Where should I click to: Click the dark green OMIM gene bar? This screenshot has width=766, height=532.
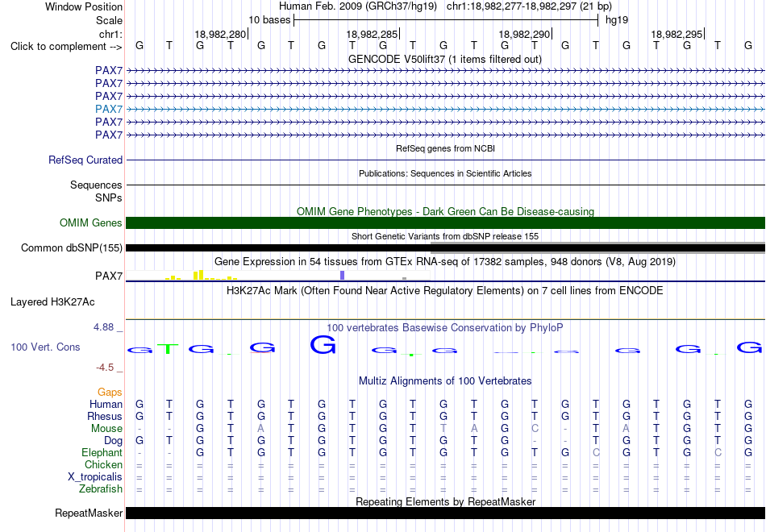(445, 222)
